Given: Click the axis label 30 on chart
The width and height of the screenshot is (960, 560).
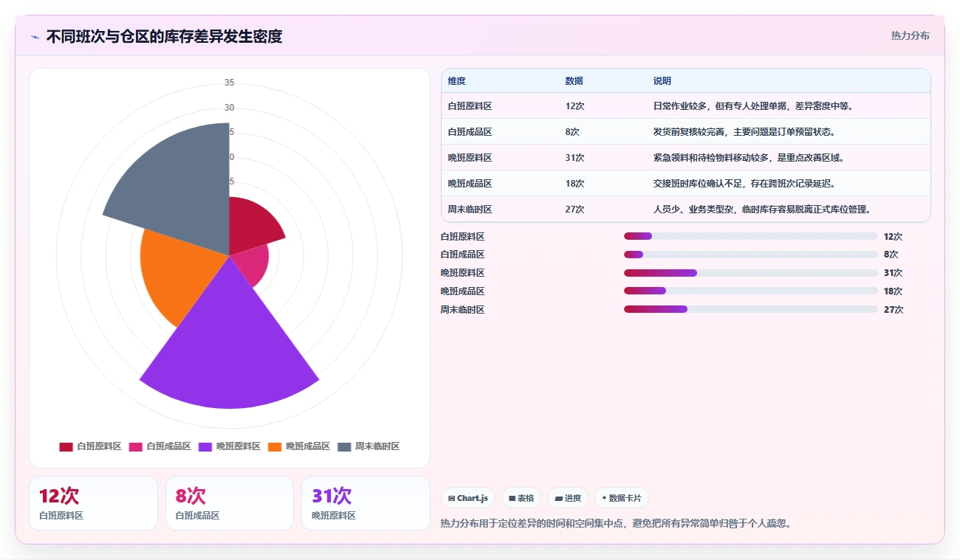Looking at the screenshot, I should 230,108.
